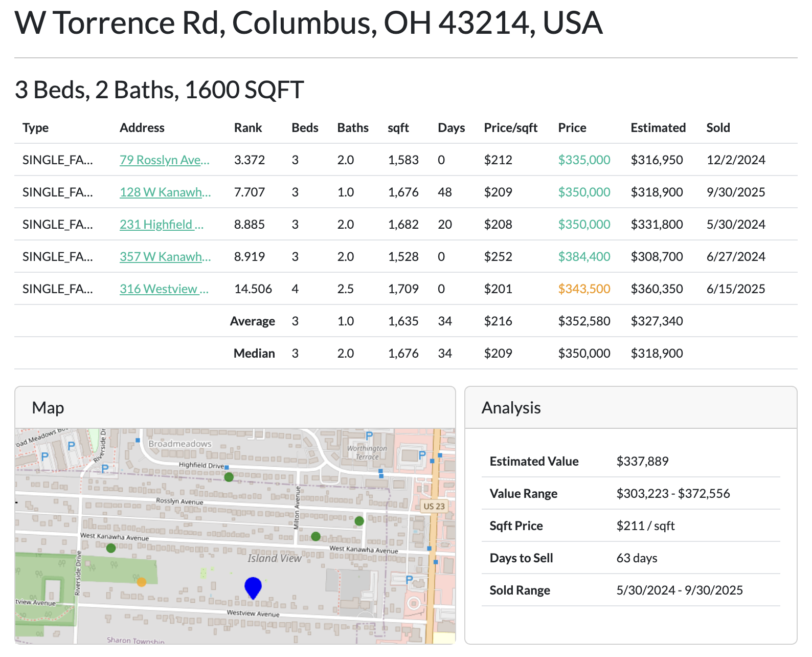The height and width of the screenshot is (657, 812).
Task: Click the 6/15/2025 sold date
Action: pyautogui.click(x=736, y=289)
